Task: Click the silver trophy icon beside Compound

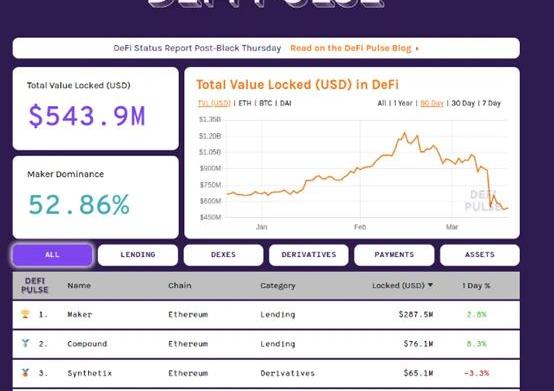Action: (25, 343)
